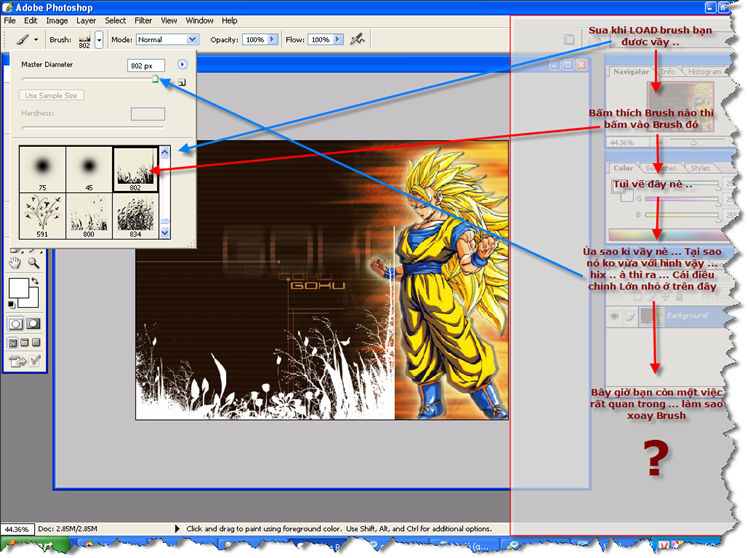Open the Filter menu

[143, 20]
